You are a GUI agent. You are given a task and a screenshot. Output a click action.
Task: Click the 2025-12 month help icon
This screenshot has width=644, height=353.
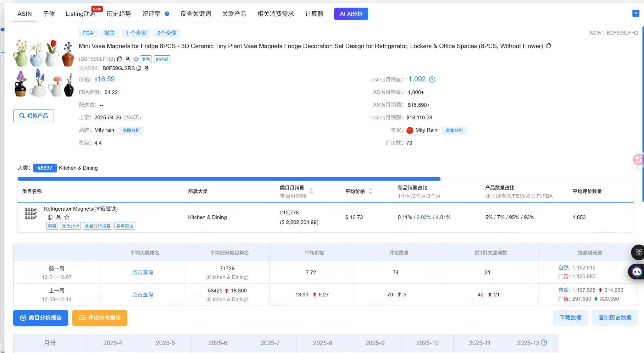click(x=544, y=343)
